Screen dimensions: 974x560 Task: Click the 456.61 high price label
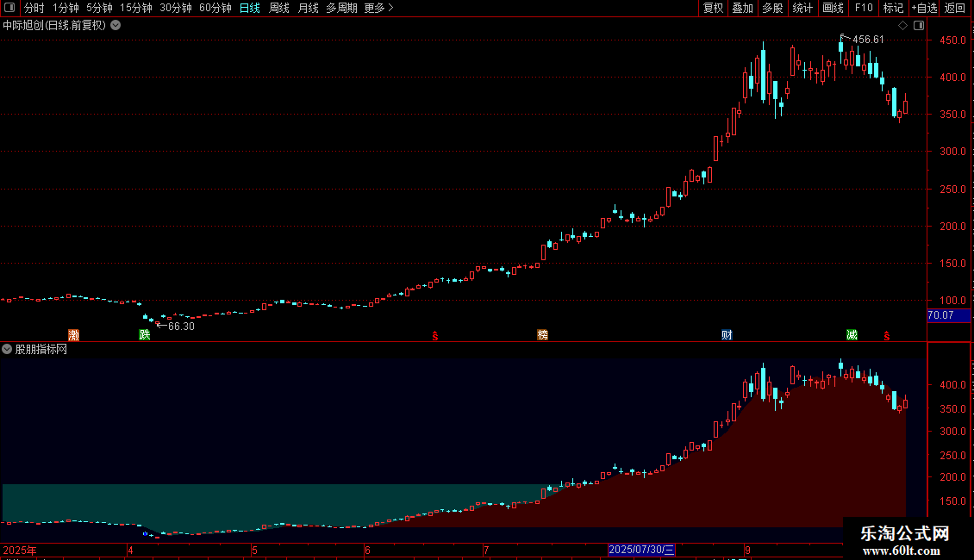pyautogui.click(x=868, y=39)
